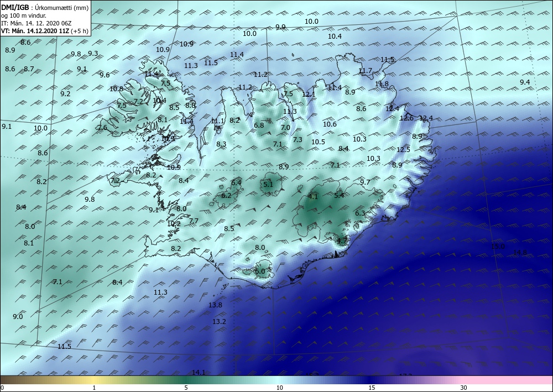553x392 pixels.
Task: Click the 1 tick label on the color scale
Action: [x=94, y=388]
